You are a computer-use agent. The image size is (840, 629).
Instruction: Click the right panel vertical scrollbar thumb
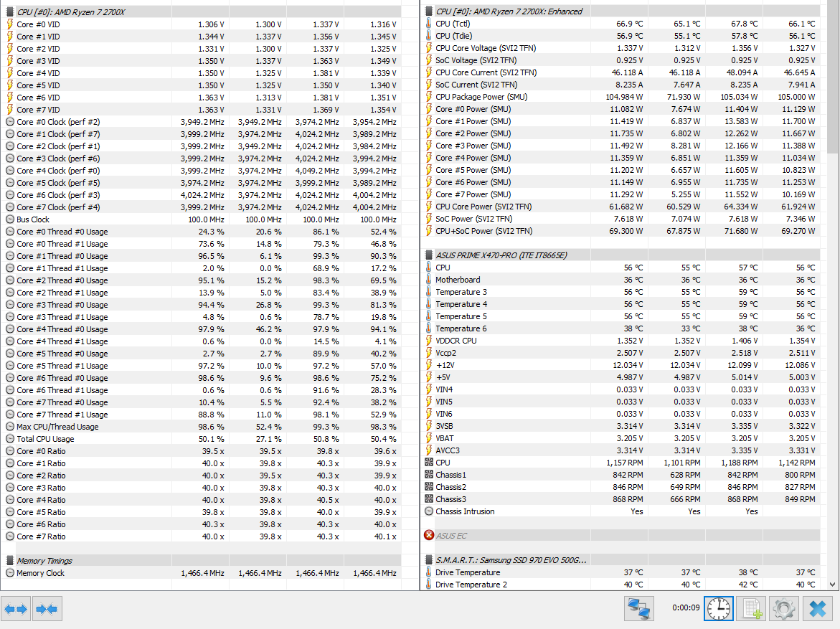832,77
